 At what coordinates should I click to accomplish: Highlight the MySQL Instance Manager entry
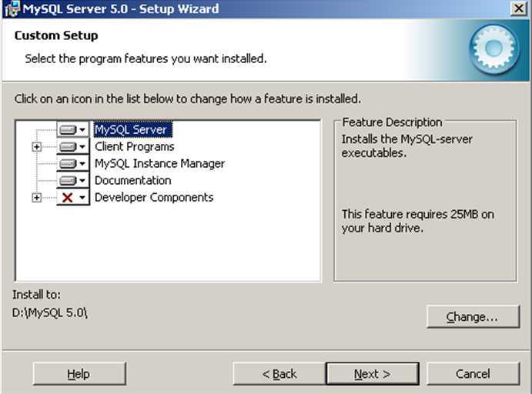[x=159, y=164]
